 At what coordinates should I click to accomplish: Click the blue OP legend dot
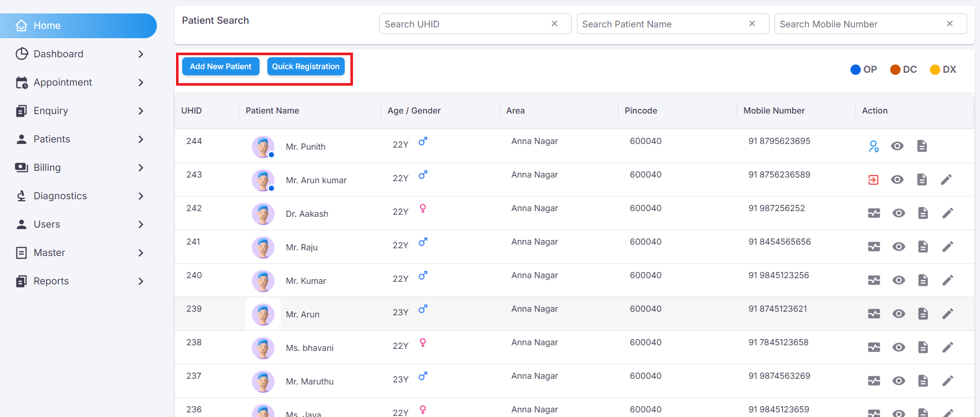coord(855,70)
